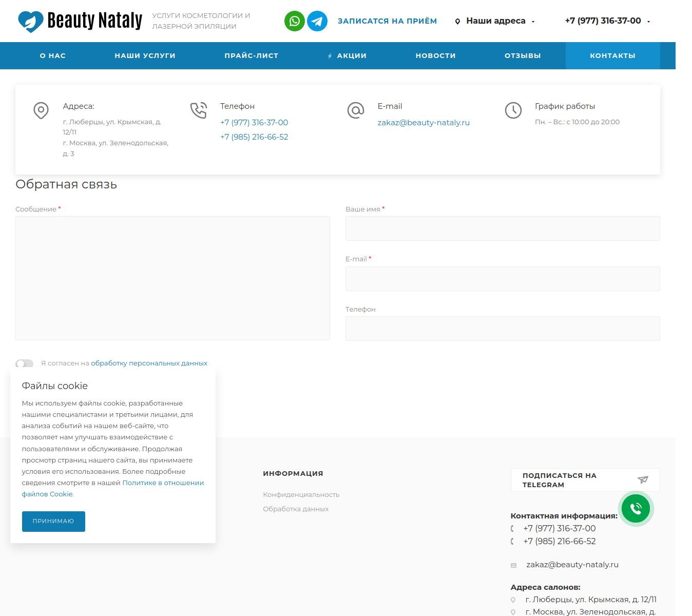Click the clock icon beside График работы
Screen dimensions: 692x616
(x=513, y=110)
